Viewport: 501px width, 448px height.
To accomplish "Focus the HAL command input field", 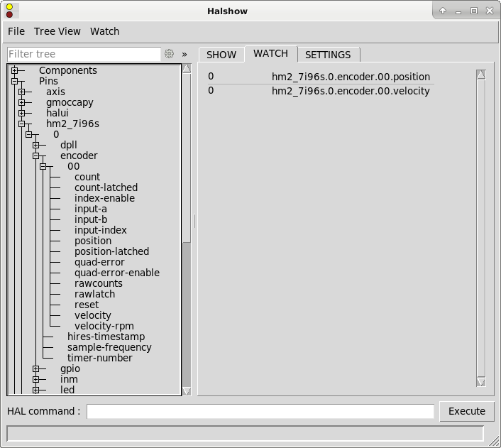I will click(x=260, y=411).
